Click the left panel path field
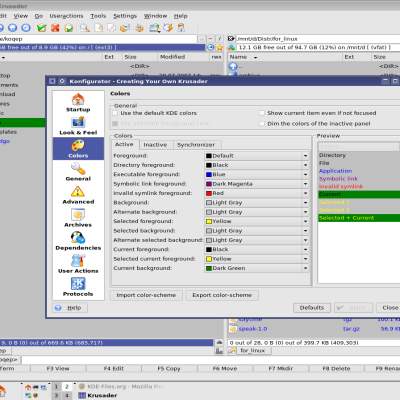Screen dimensions: 400x400 point(98,39)
